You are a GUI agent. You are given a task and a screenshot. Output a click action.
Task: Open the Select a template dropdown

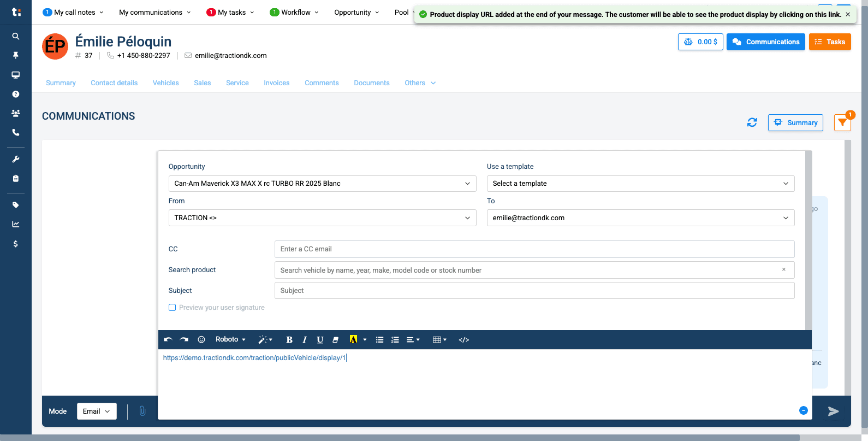[x=640, y=184]
